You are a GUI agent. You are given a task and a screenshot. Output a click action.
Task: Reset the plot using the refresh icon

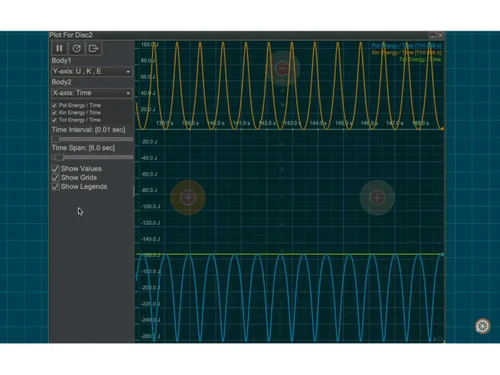(x=77, y=49)
